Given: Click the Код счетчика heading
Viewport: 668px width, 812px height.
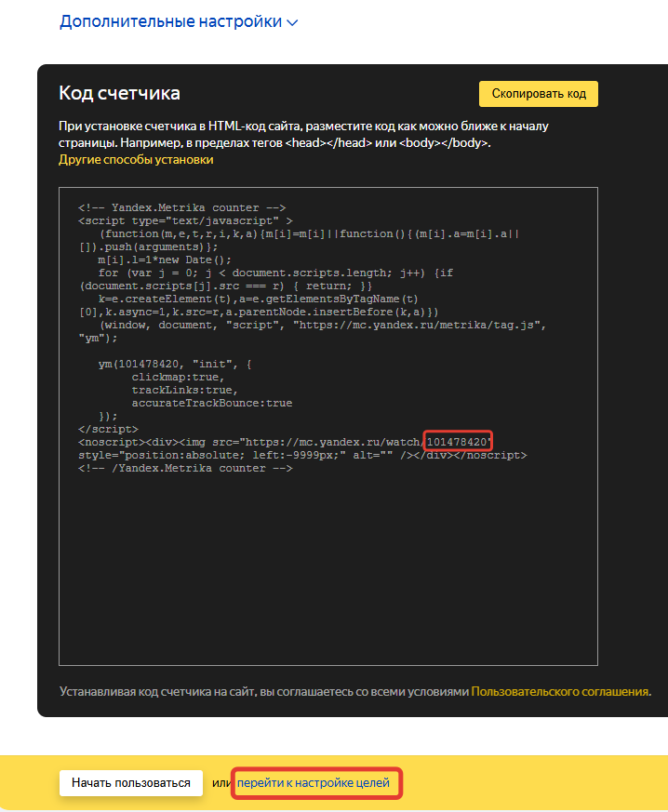Looking at the screenshot, I should point(120,93).
